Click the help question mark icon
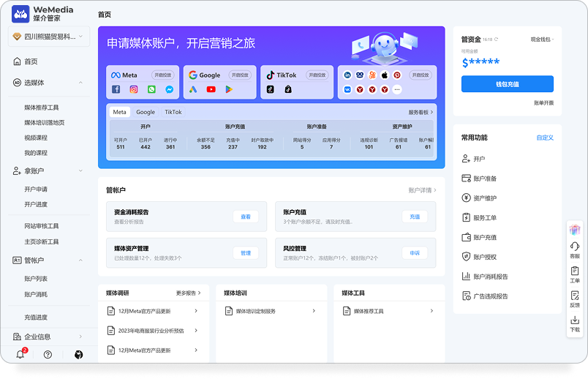The width and height of the screenshot is (588, 379). [x=48, y=354]
